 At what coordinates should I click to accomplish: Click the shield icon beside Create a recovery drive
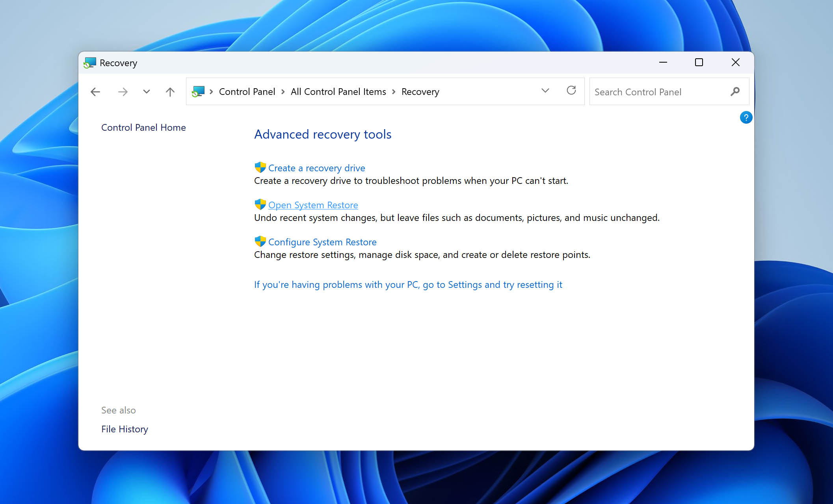(x=260, y=167)
